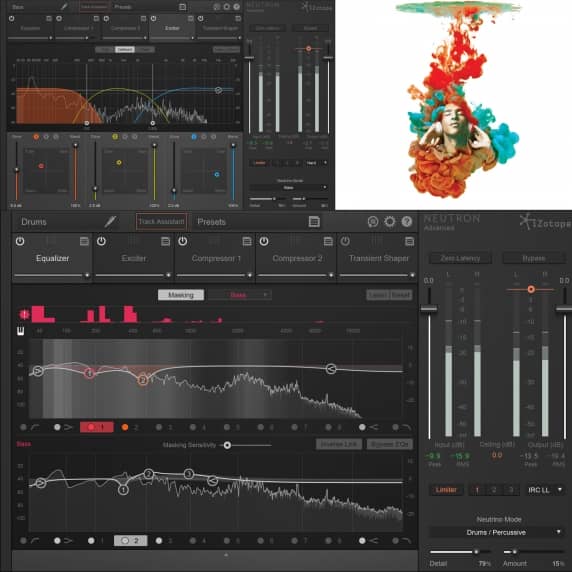
Task: Click Track Assistant in the Bass window
Action: pos(94,7)
